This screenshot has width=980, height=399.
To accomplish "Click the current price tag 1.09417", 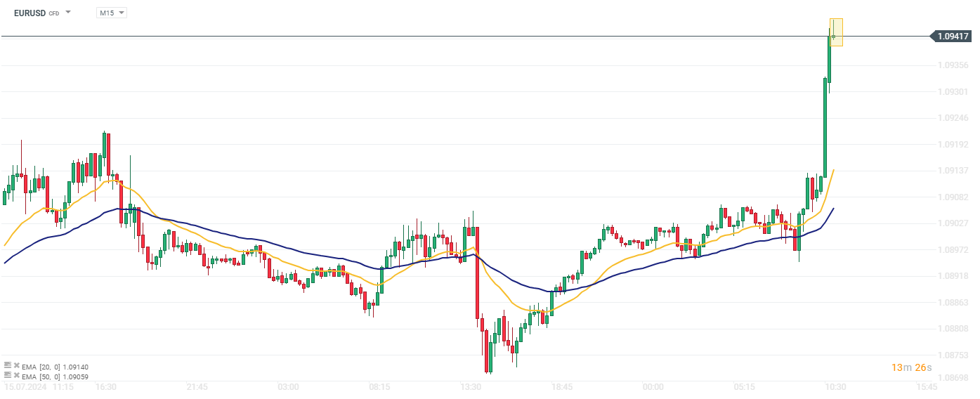I will click(953, 36).
